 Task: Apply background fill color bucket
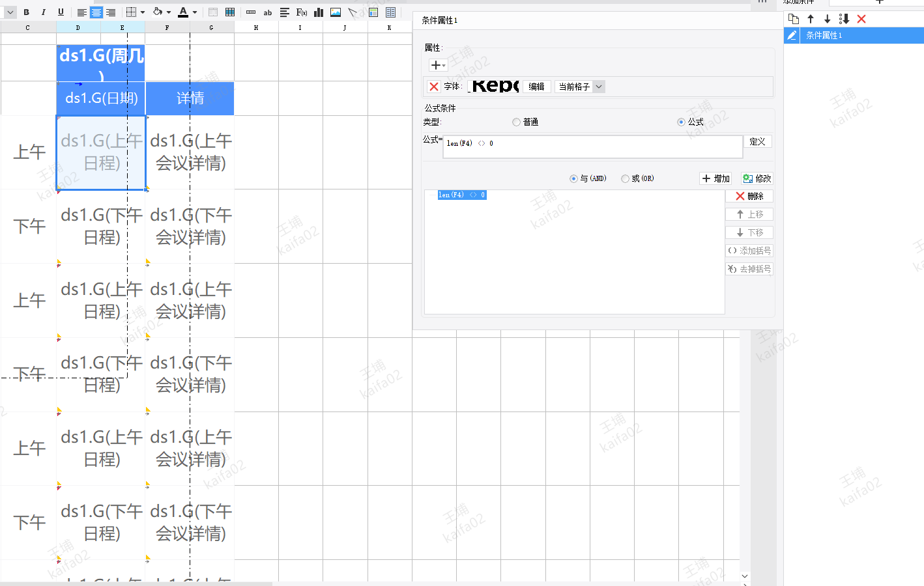158,12
